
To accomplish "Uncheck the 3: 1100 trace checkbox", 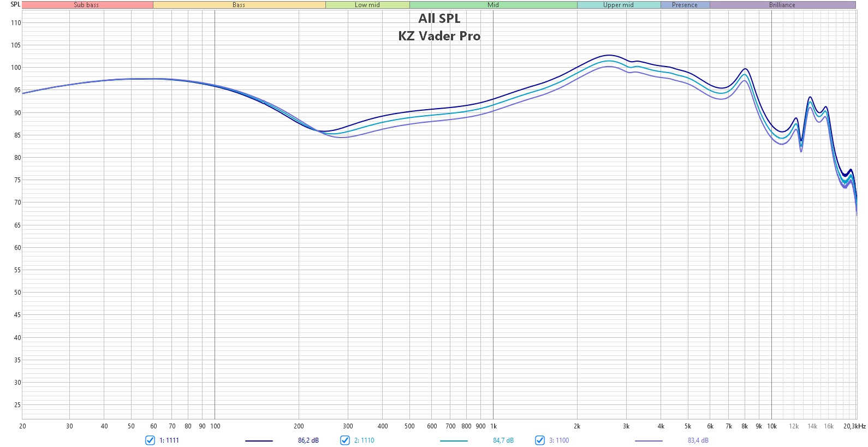I will pyautogui.click(x=540, y=440).
